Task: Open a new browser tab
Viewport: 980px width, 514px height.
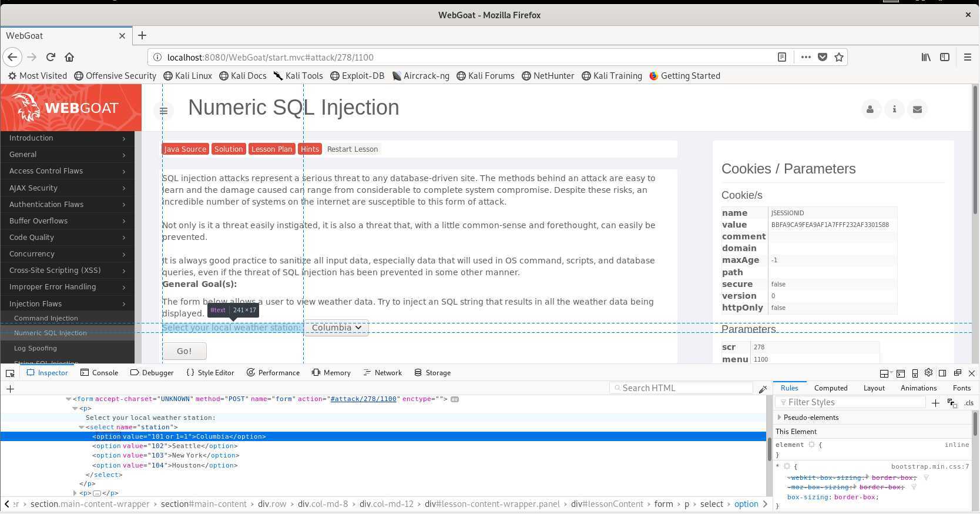Action: pyautogui.click(x=142, y=35)
